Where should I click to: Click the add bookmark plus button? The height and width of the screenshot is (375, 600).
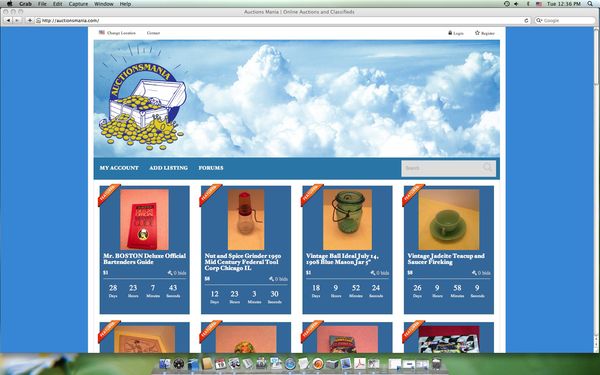point(29,20)
